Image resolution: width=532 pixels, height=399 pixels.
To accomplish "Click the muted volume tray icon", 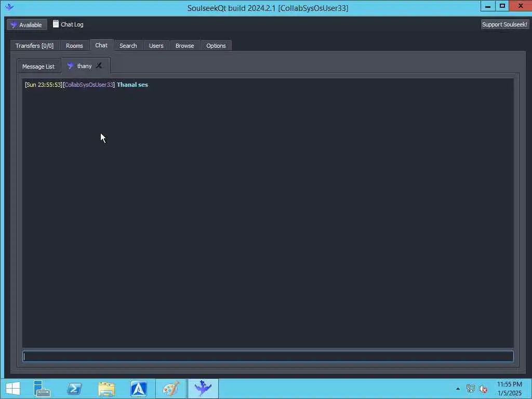I will (484, 389).
